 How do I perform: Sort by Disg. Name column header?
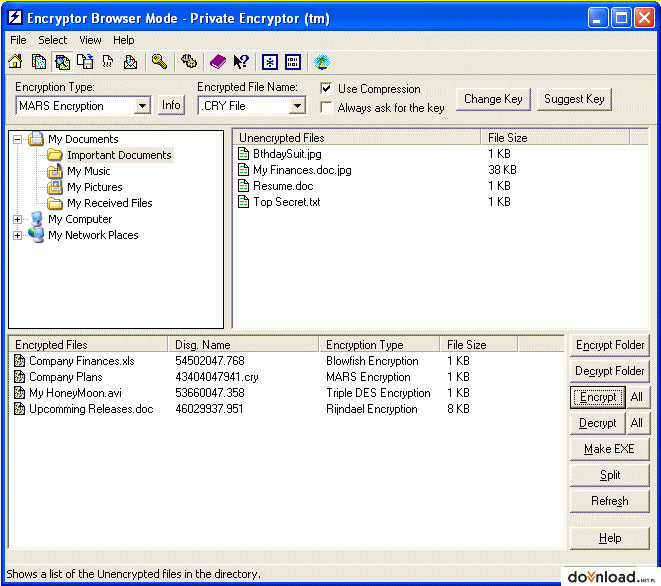click(x=244, y=345)
